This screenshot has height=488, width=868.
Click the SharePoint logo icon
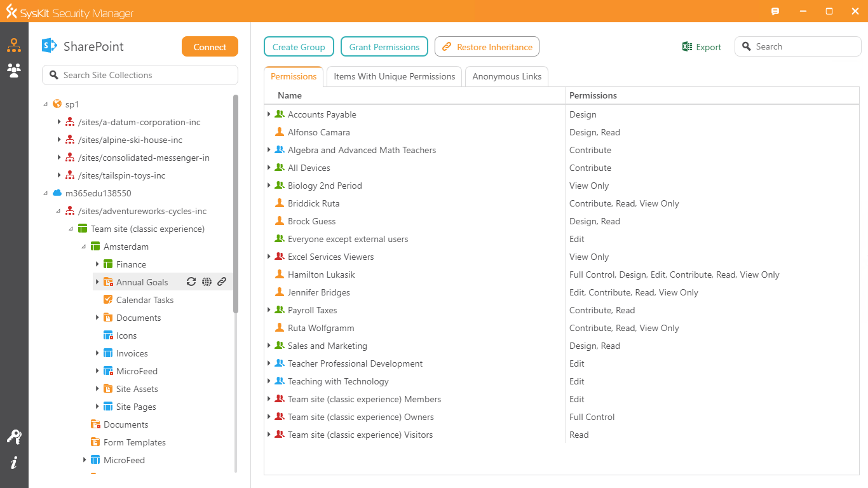[50, 46]
